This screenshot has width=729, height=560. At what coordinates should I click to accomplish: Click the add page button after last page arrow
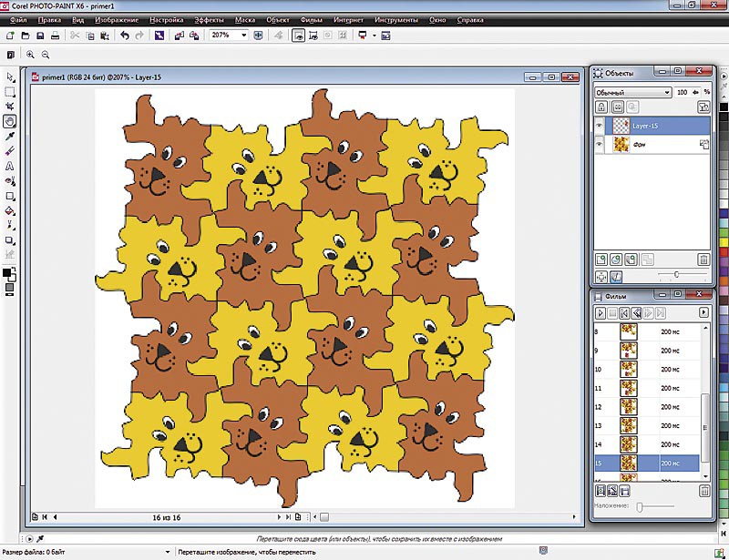[298, 517]
